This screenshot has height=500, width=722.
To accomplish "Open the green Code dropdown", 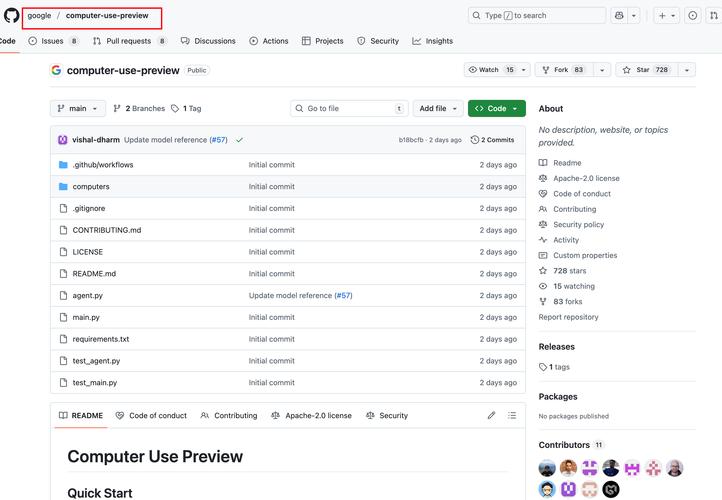I will 496,109.
